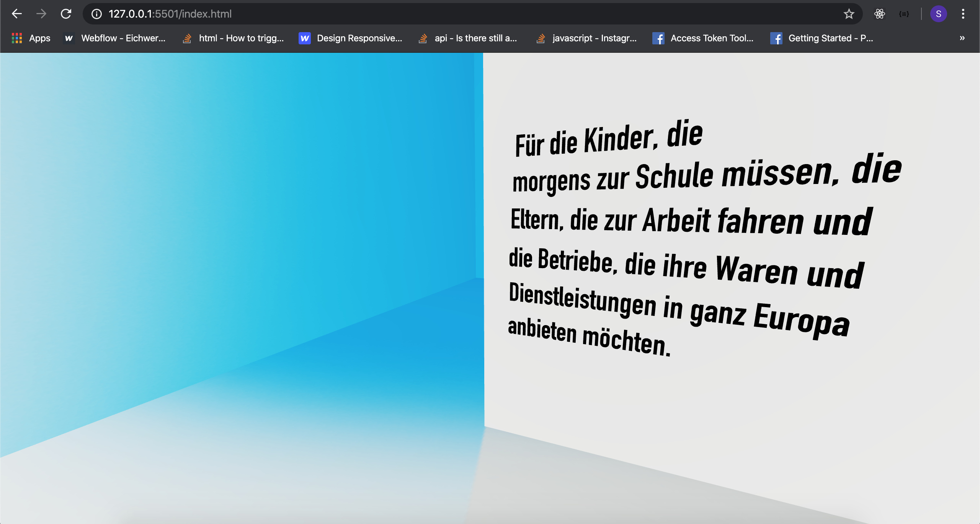The width and height of the screenshot is (980, 524).
Task: Open the api - Is there still a... bookmark
Action: [468, 38]
